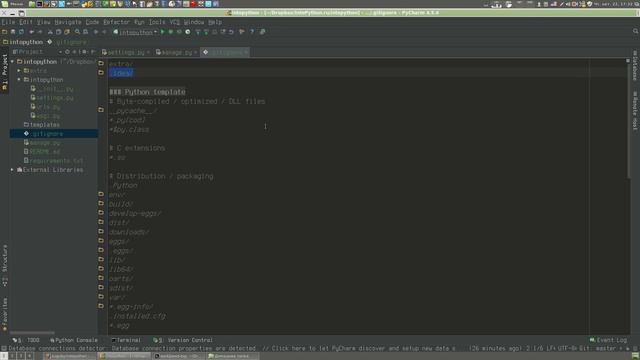Image resolution: width=640 pixels, height=360 pixels.
Task: Open the Event Log
Action: point(608,340)
